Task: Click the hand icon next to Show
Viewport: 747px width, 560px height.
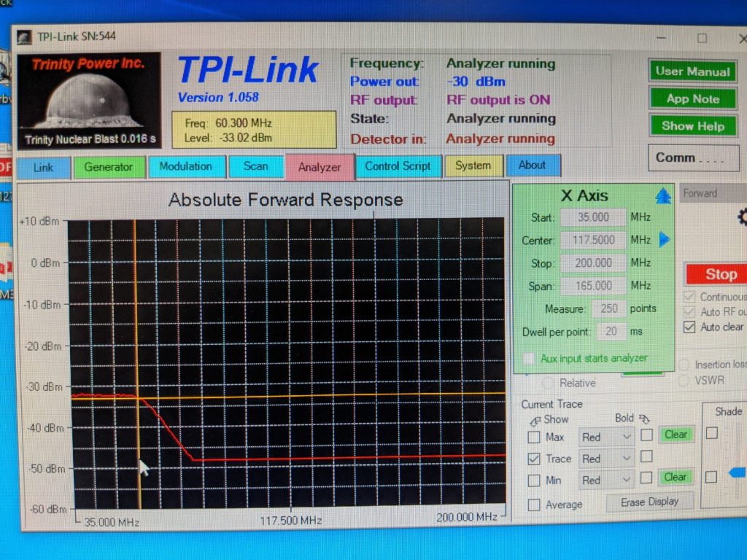Action: coord(535,421)
